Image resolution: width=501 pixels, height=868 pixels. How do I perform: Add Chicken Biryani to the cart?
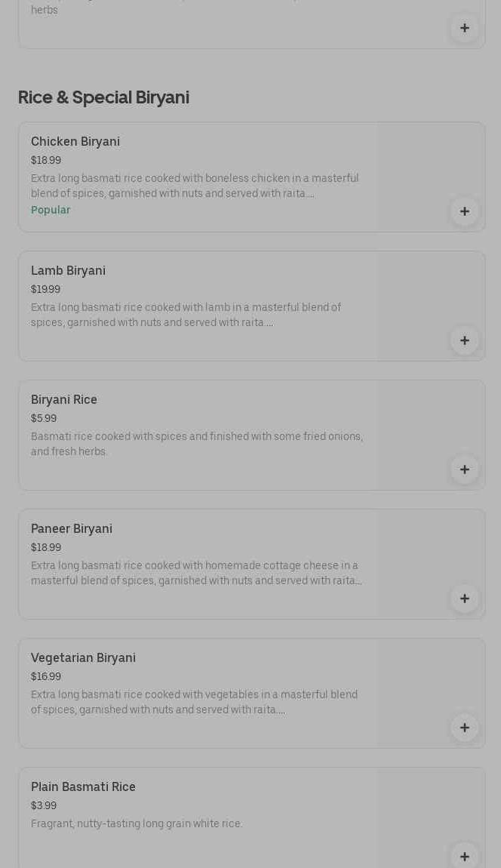coord(464,211)
